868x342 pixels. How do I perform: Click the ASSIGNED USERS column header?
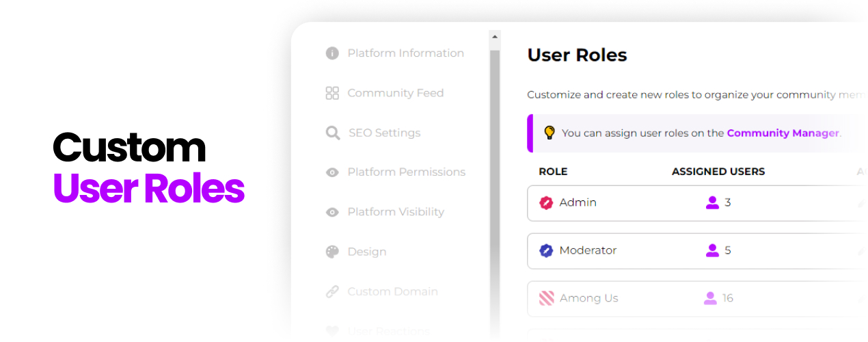click(x=718, y=172)
